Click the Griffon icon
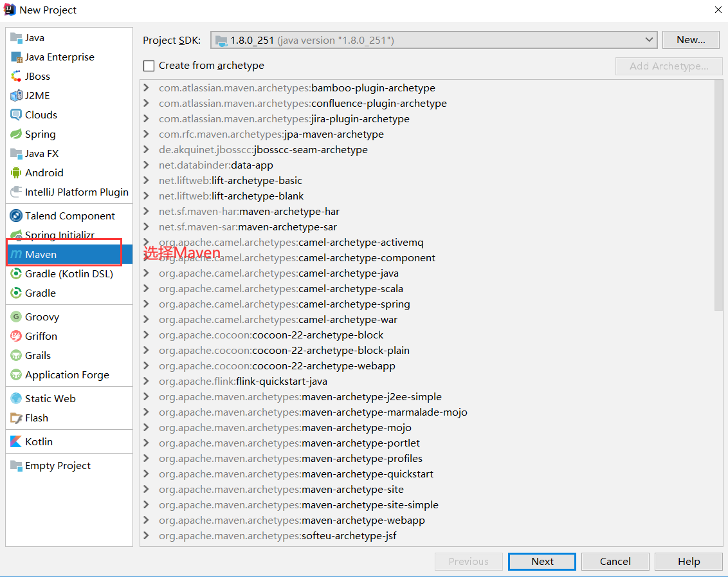The height and width of the screenshot is (581, 728). click(x=16, y=336)
